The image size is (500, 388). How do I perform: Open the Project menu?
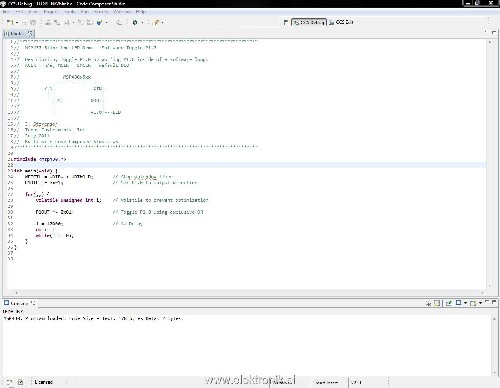50,12
